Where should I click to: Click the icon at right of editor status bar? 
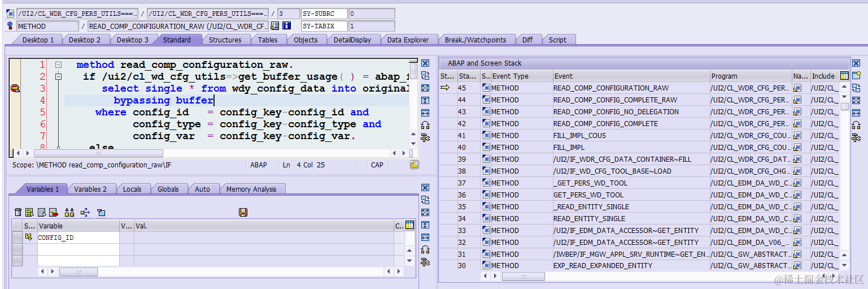click(x=415, y=165)
